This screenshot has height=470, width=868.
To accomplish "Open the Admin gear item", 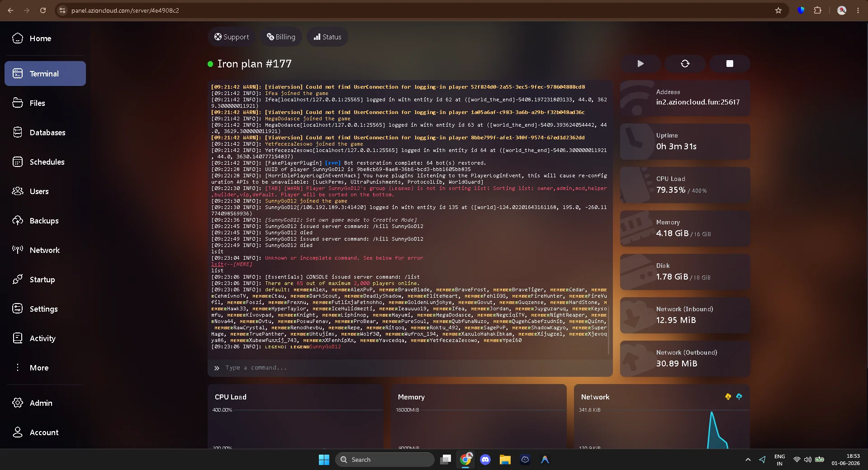I will [45, 403].
